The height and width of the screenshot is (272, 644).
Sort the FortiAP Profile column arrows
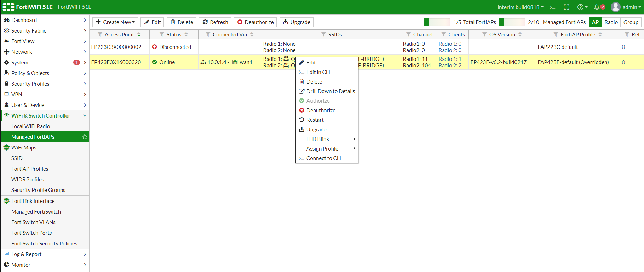[x=600, y=34]
